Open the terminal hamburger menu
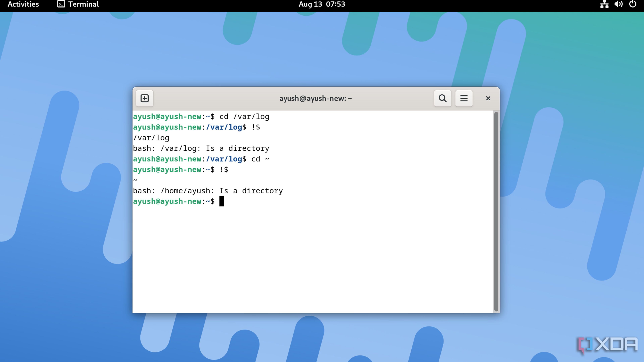 point(464,98)
